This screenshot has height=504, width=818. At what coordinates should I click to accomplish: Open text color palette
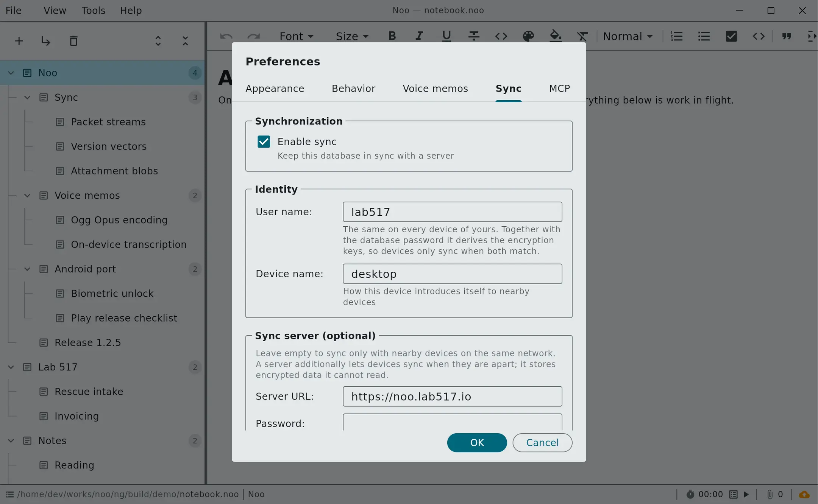point(528,36)
